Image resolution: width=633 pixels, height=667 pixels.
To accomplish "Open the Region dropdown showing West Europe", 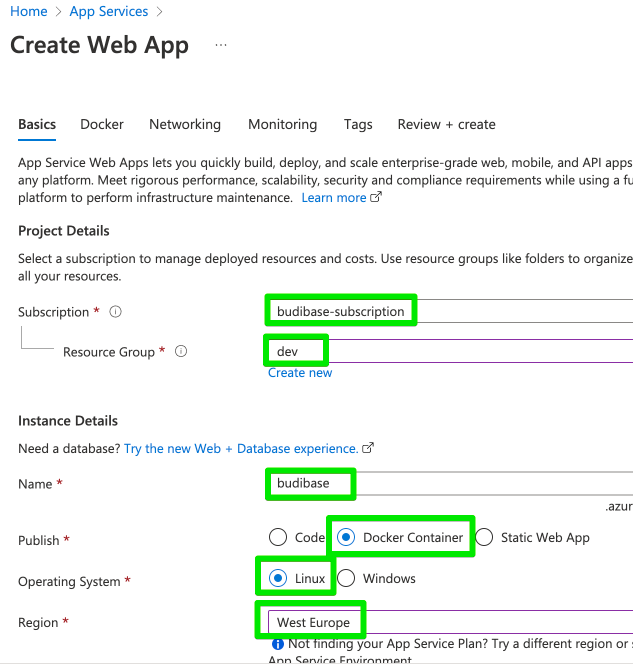I will [451, 621].
